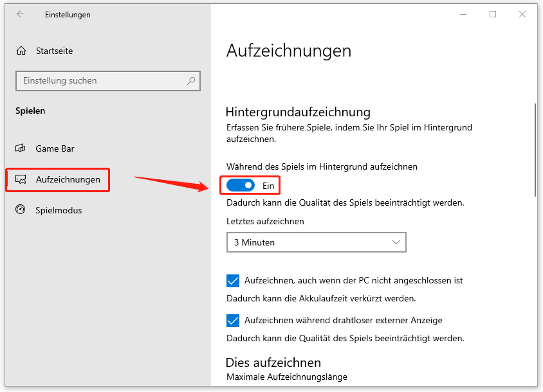543x392 pixels.
Task: Open Game Bar settings page
Action: coord(55,148)
